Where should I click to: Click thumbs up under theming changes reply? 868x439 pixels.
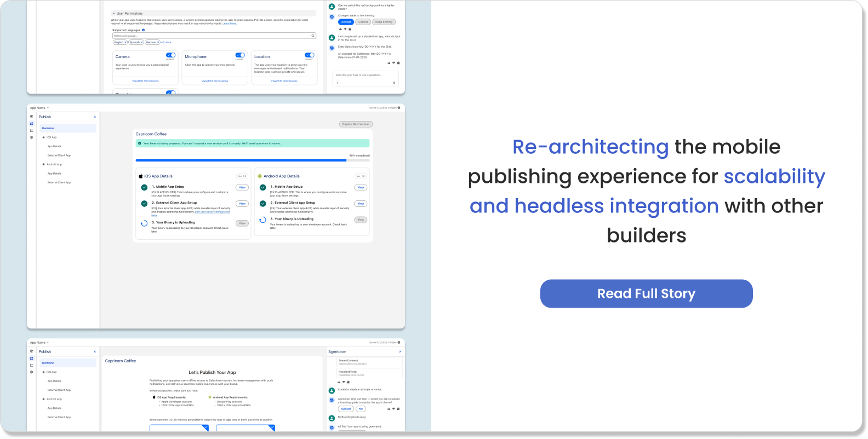pos(340,29)
